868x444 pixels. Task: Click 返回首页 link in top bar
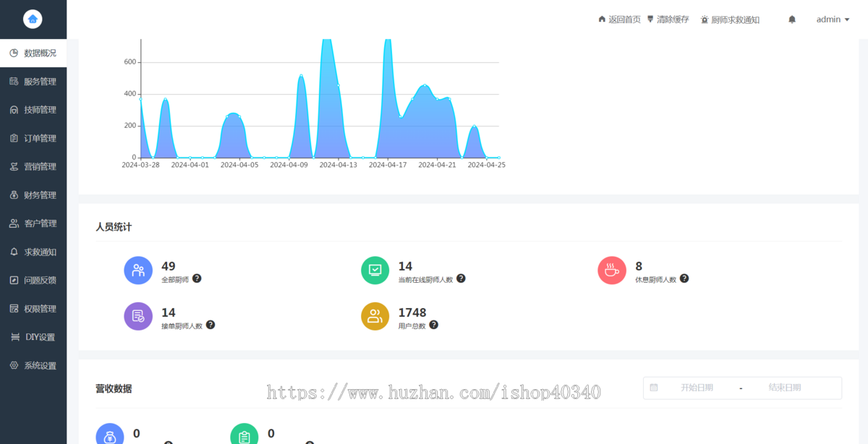coord(619,20)
